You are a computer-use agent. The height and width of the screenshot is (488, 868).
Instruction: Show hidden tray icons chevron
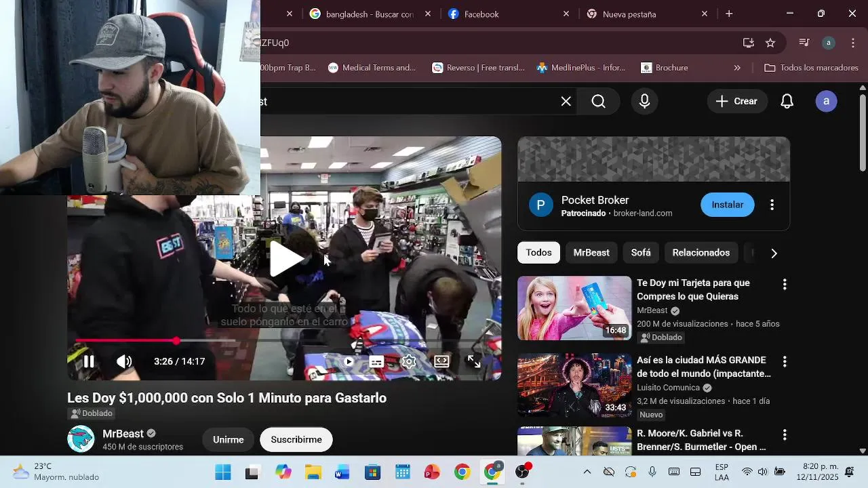tap(587, 472)
